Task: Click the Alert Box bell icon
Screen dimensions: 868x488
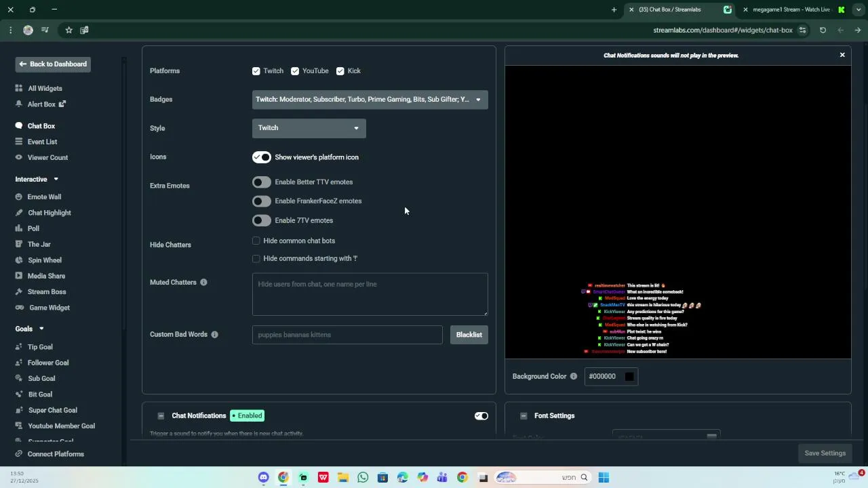Action: point(19,104)
